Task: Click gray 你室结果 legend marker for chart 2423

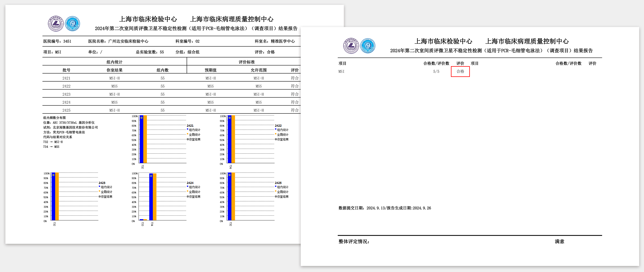Action: (x=99, y=197)
